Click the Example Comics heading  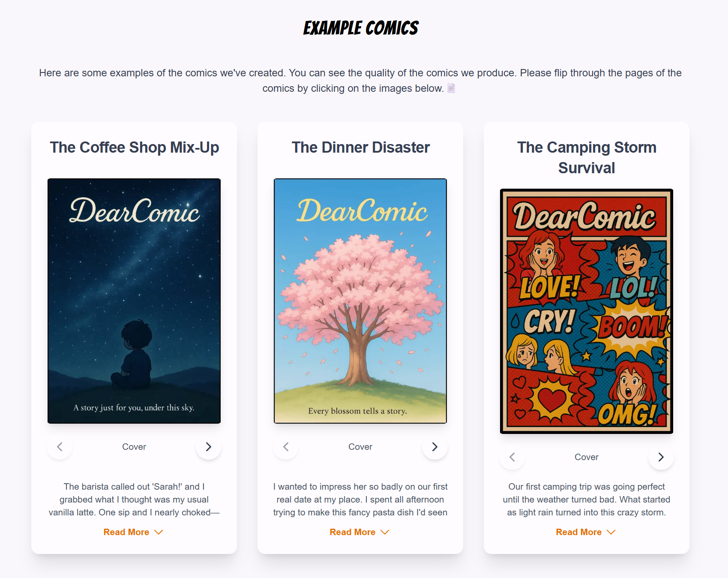361,28
